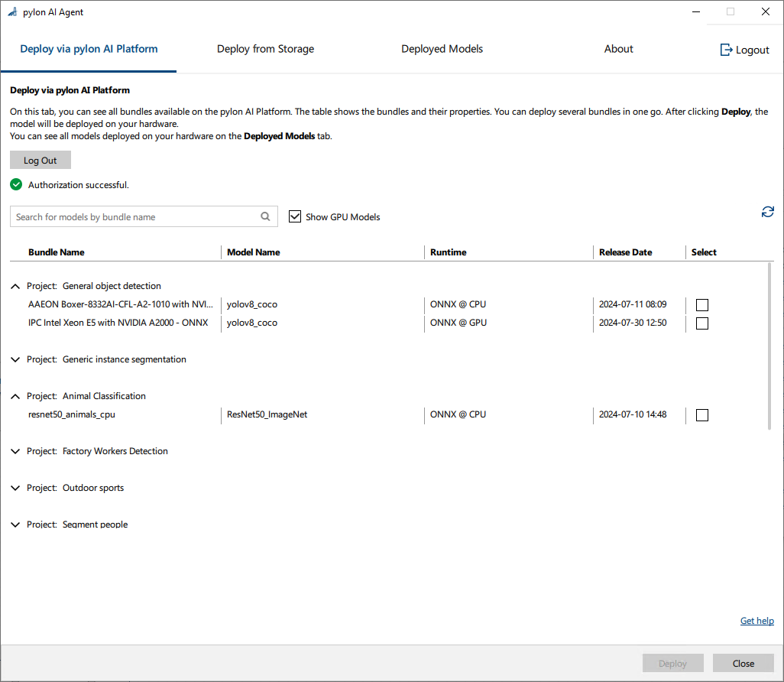Click the Deploy button
784x682 pixels.
[673, 663]
